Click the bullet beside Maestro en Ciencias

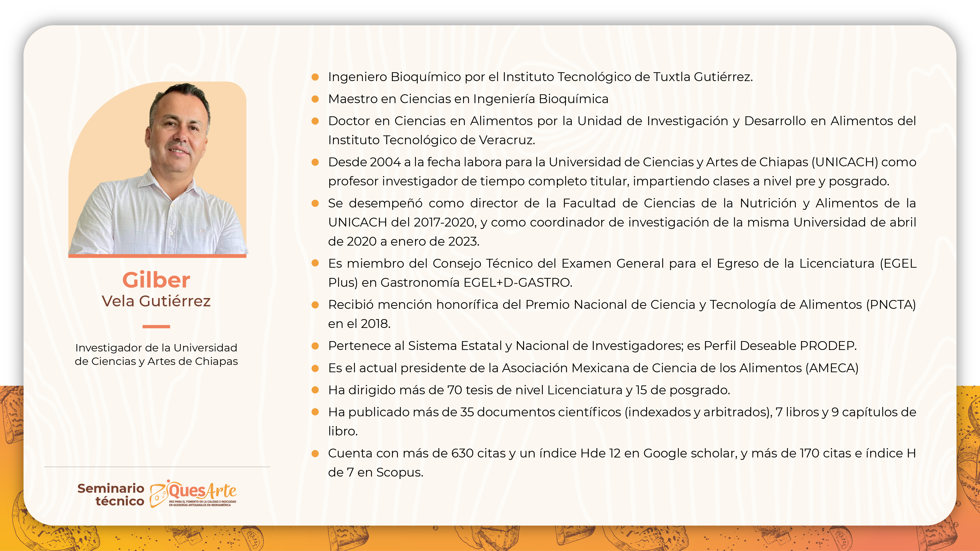(x=315, y=99)
